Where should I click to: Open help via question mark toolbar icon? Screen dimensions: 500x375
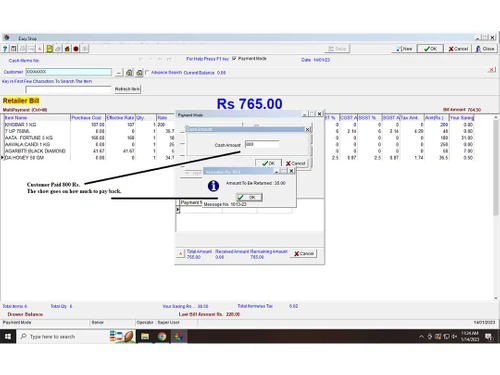[5, 49]
